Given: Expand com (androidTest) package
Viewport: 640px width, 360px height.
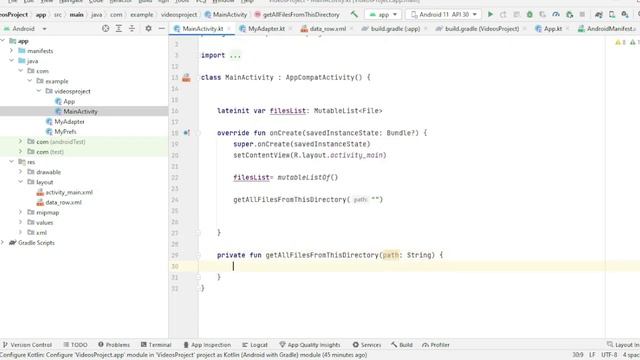Looking at the screenshot, I should click(20, 141).
